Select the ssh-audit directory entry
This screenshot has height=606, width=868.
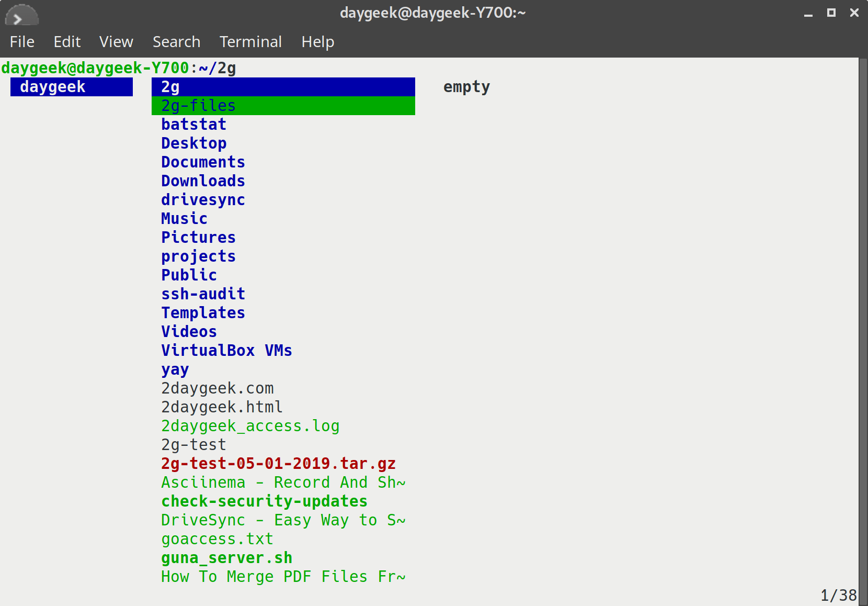click(202, 294)
